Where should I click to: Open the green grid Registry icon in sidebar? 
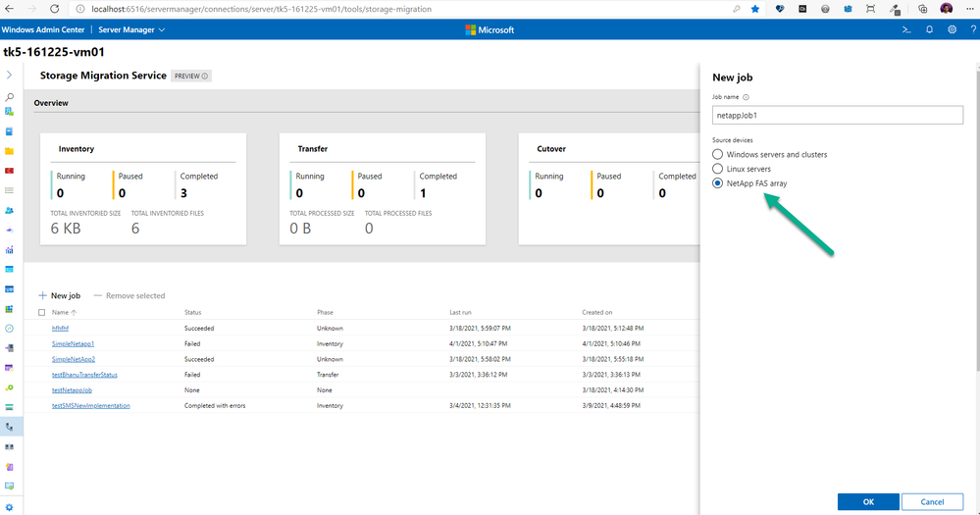tap(10, 309)
